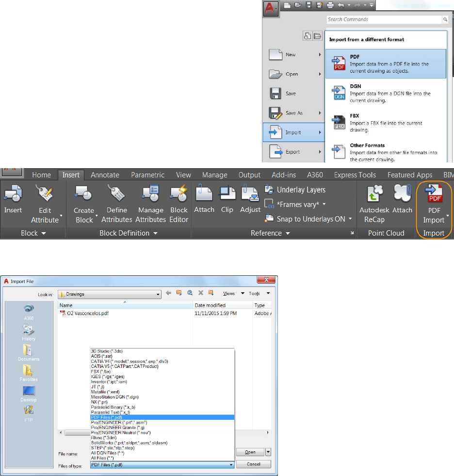Open Snap to Underlays ON dropdown
Image resolution: width=454 pixels, height=476 pixels.
(x=350, y=219)
